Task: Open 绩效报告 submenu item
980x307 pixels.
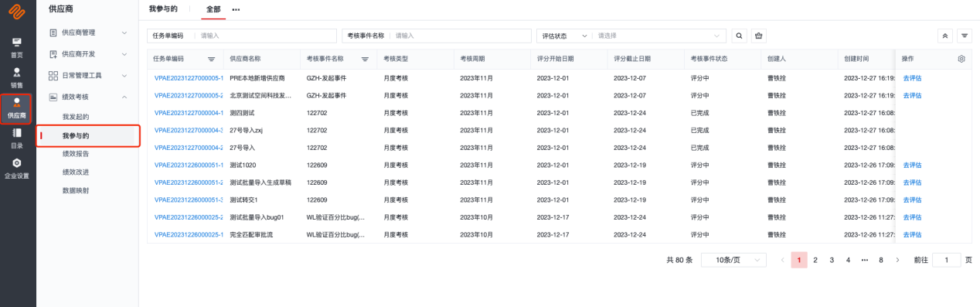Action: coord(76,154)
